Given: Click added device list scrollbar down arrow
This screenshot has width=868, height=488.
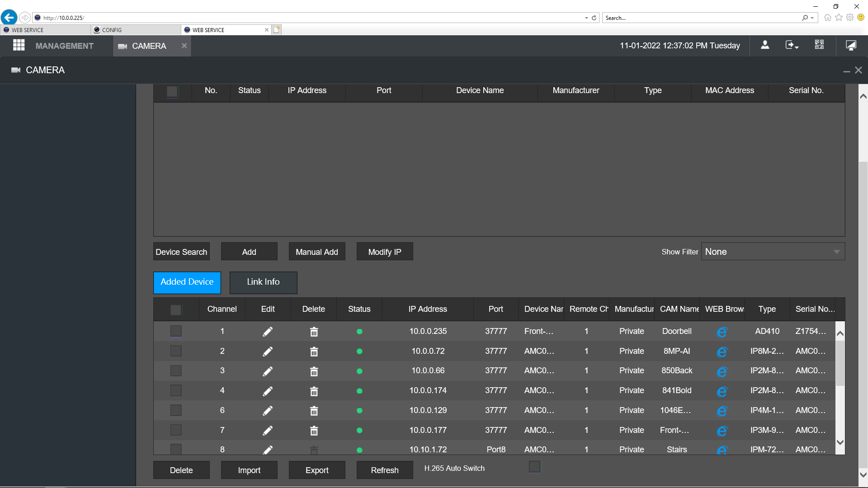Looking at the screenshot, I should [840, 442].
